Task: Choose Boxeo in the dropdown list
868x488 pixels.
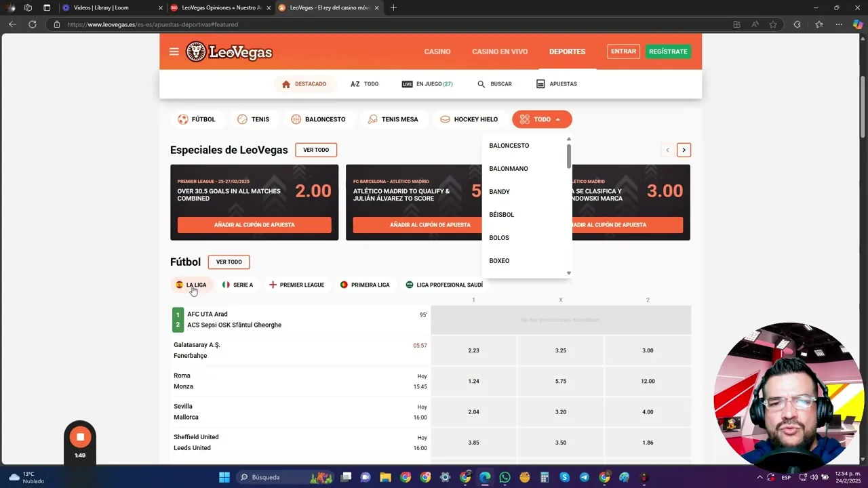Action: 524,261
